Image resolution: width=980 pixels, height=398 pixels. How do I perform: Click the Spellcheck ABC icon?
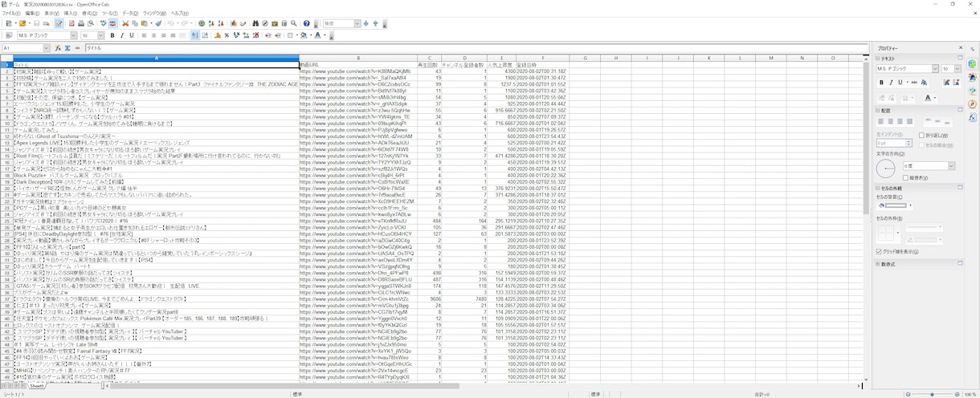coord(102,23)
